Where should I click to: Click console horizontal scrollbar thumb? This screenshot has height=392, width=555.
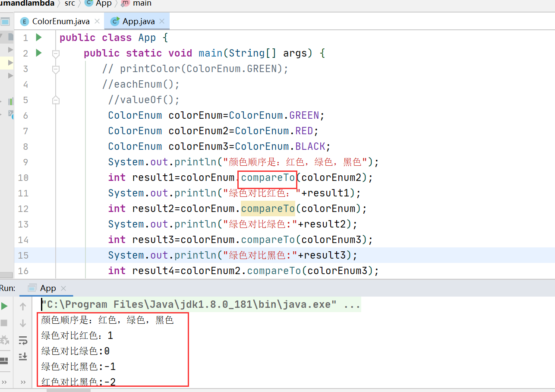(69, 390)
